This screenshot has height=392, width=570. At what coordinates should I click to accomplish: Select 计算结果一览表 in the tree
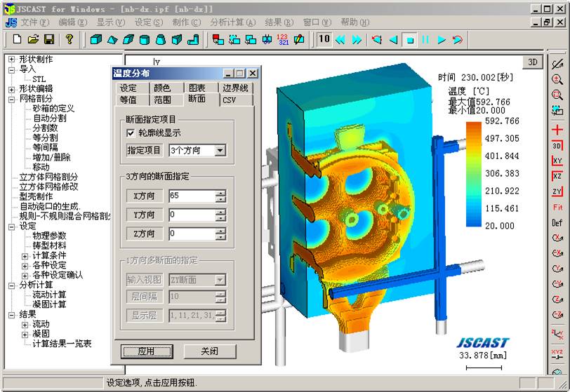[62, 344]
